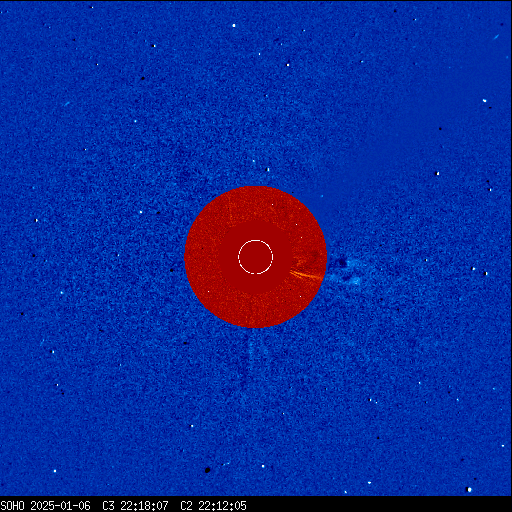Screen dimensions: 512x512
Task: Click the faint streak on the red disk's upper left
Action: [x=230, y=208]
